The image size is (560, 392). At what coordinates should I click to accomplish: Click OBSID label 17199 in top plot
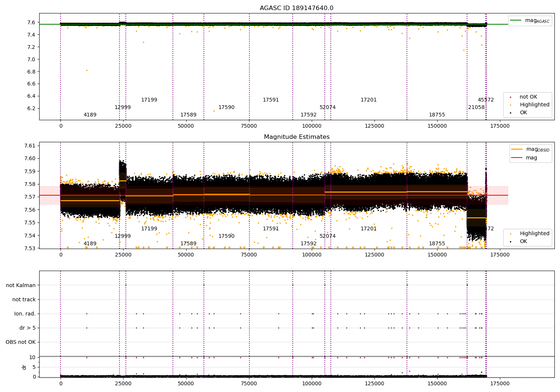149,100
